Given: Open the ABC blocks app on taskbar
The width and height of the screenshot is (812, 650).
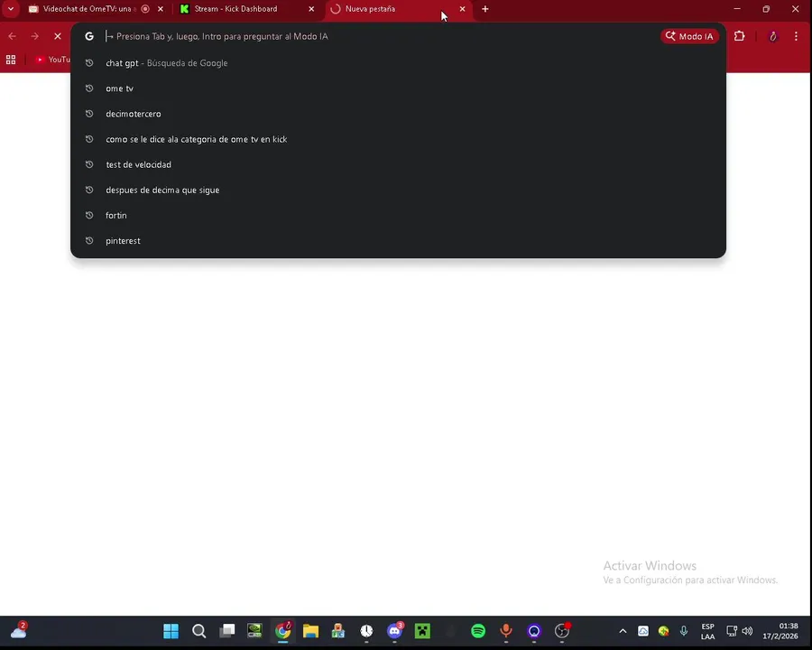Looking at the screenshot, I should [x=338, y=631].
